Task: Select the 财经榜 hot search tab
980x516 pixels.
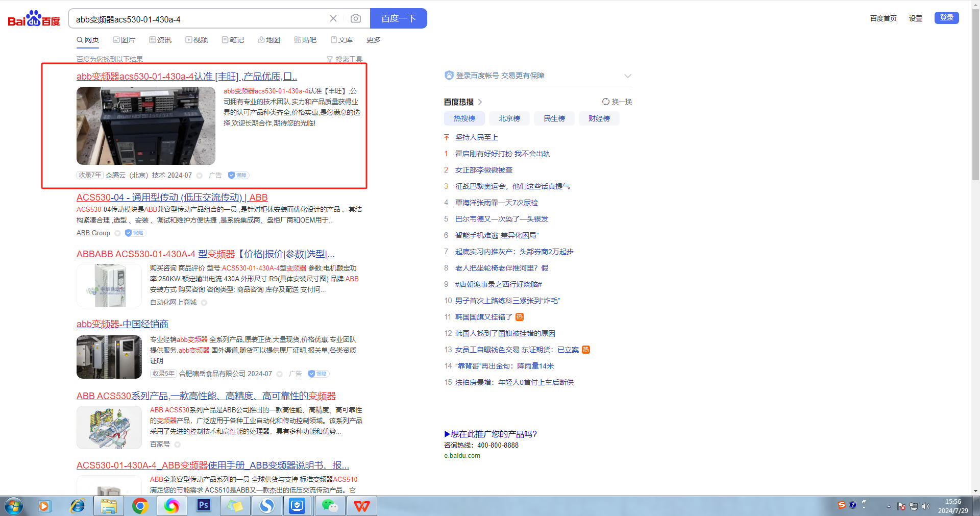Action: 599,118
